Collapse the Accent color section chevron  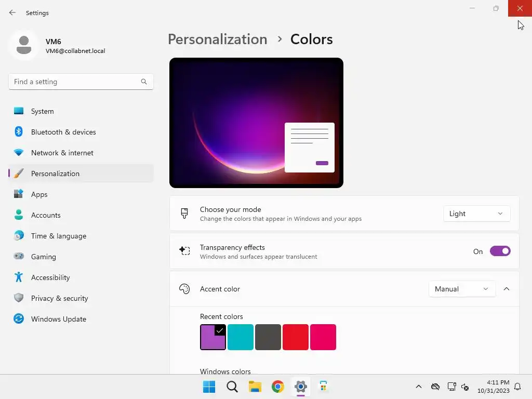click(507, 289)
